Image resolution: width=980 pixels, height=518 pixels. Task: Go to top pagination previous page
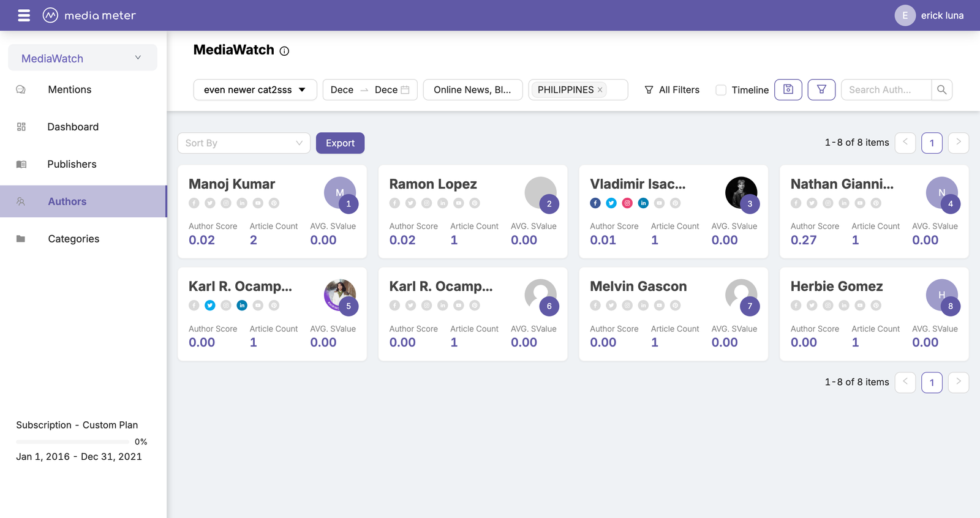point(905,143)
